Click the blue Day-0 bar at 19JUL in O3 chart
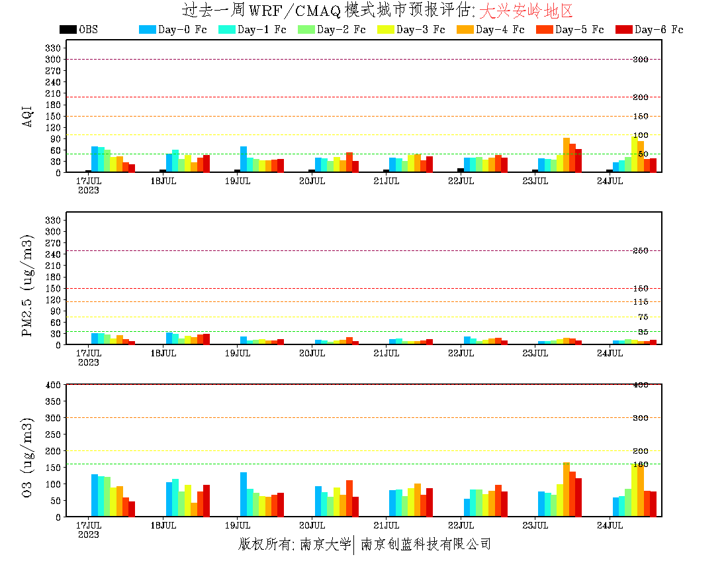 click(244, 494)
